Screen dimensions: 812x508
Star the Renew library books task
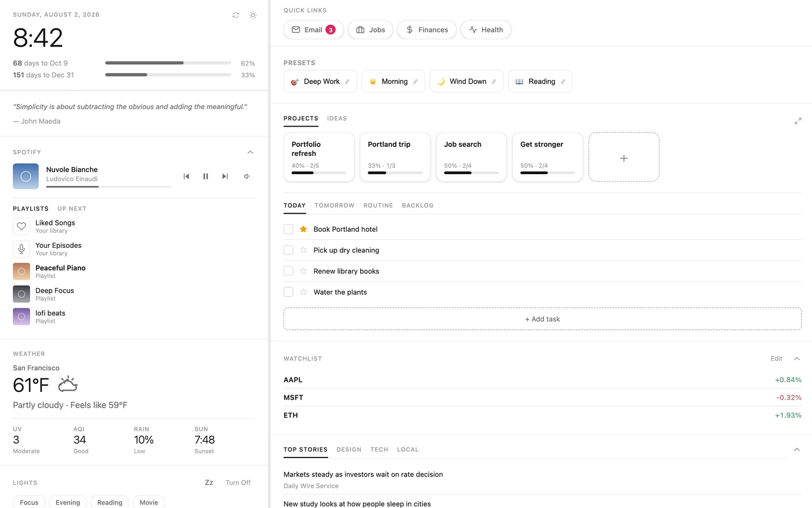[303, 271]
